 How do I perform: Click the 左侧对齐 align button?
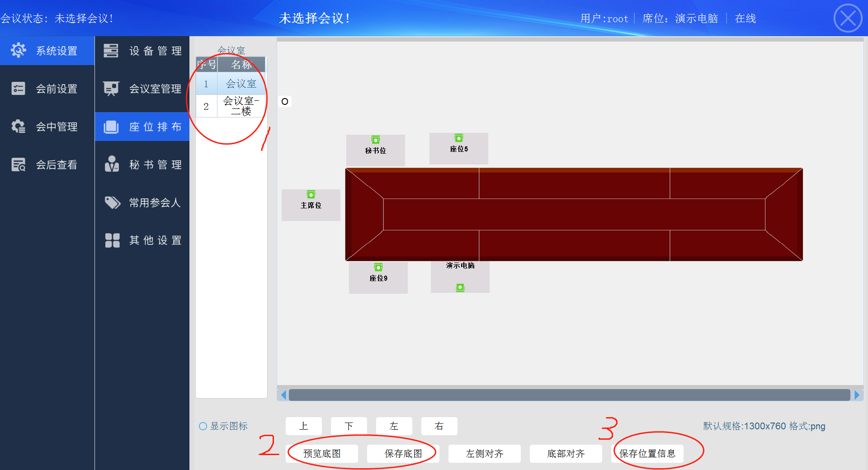click(484, 453)
